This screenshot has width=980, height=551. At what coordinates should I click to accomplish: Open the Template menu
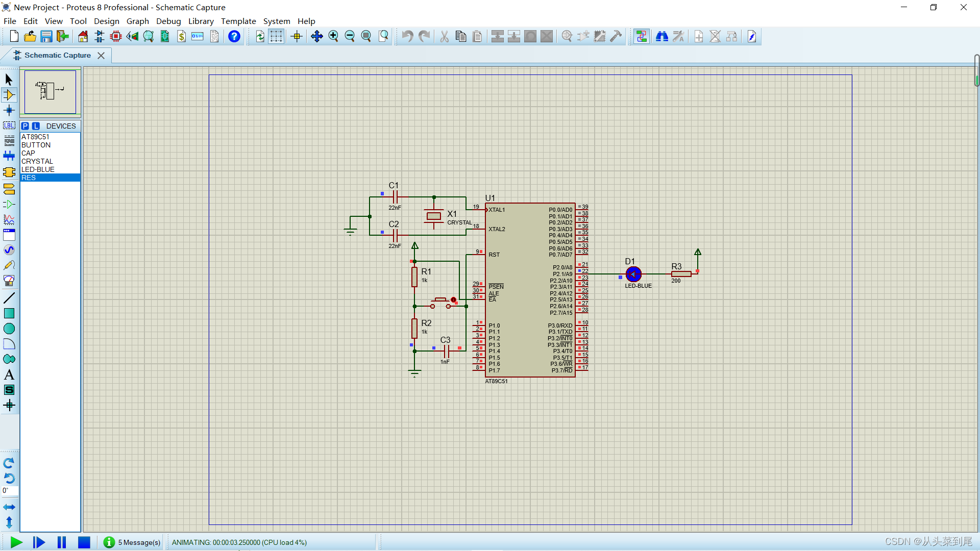[x=238, y=21]
